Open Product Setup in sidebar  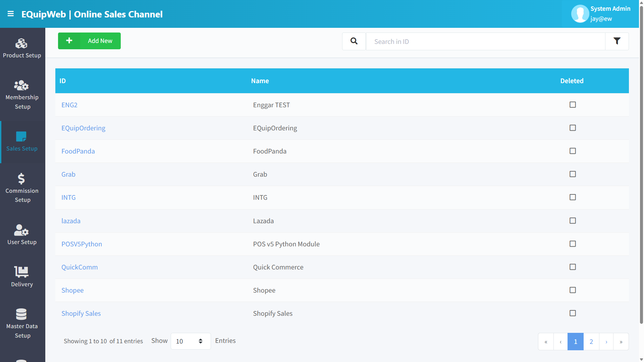click(22, 49)
